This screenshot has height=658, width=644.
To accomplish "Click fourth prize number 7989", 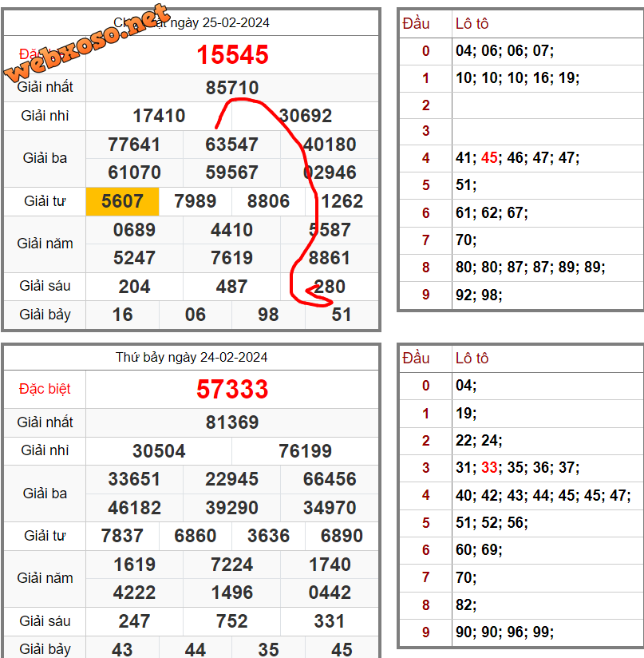I will pos(196,201).
